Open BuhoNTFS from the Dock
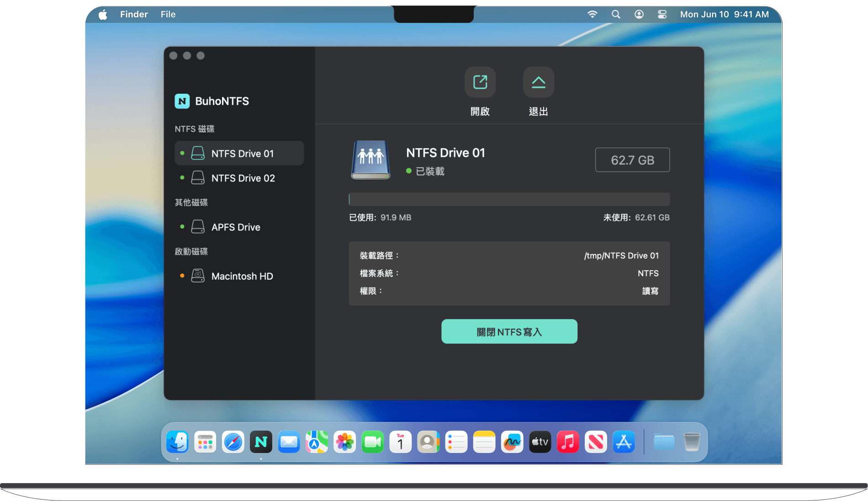The width and height of the screenshot is (868, 501). (261, 442)
